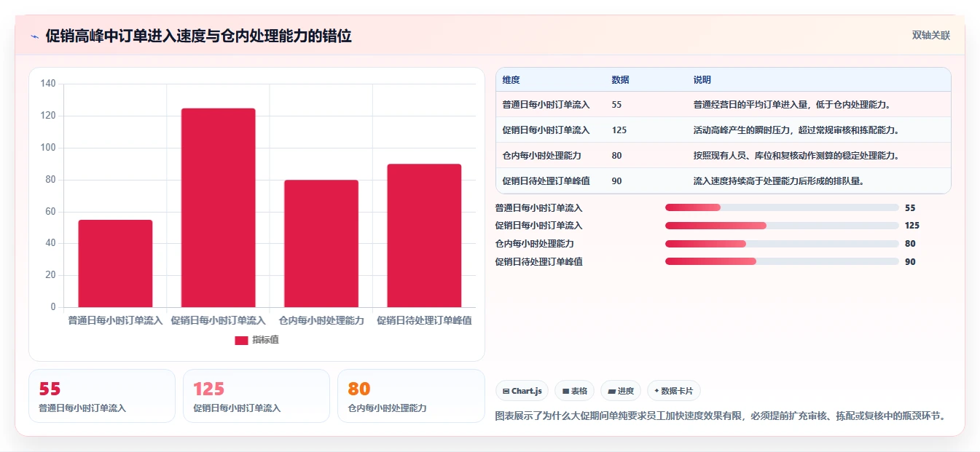
Task: Click the progress bar for 促销日每小时订单流入
Action: [x=782, y=226]
